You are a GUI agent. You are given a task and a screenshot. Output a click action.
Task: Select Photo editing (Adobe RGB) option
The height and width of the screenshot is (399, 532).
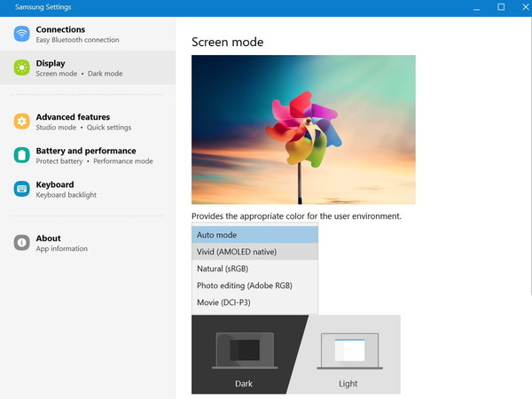[x=254, y=286]
